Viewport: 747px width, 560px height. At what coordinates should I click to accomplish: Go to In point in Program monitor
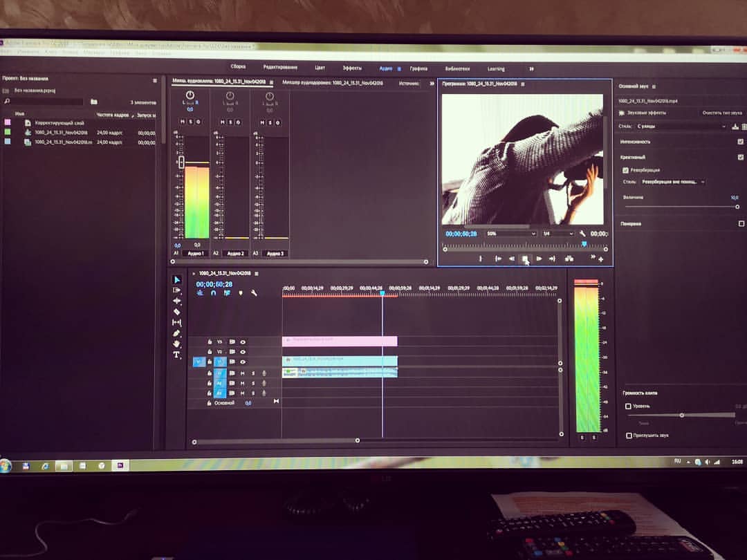pos(498,259)
